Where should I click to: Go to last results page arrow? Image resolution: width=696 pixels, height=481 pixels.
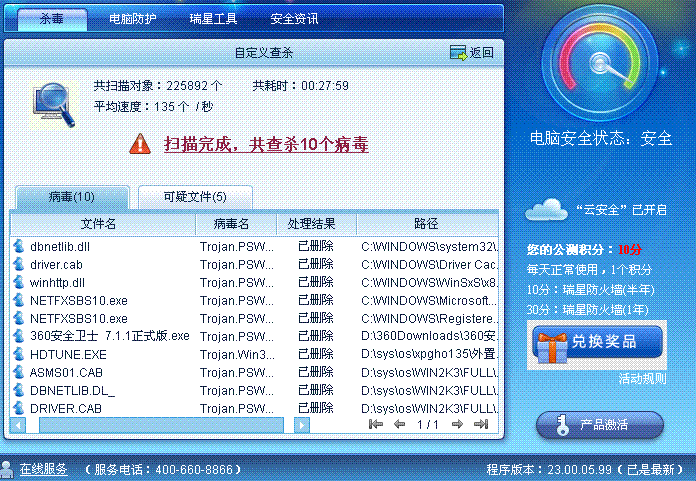point(481,424)
